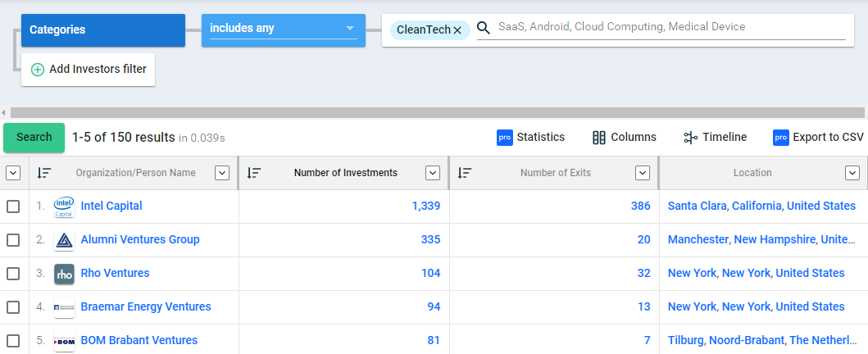Open the Braemar Energy Ventures link
The image size is (868, 354).
146,306
